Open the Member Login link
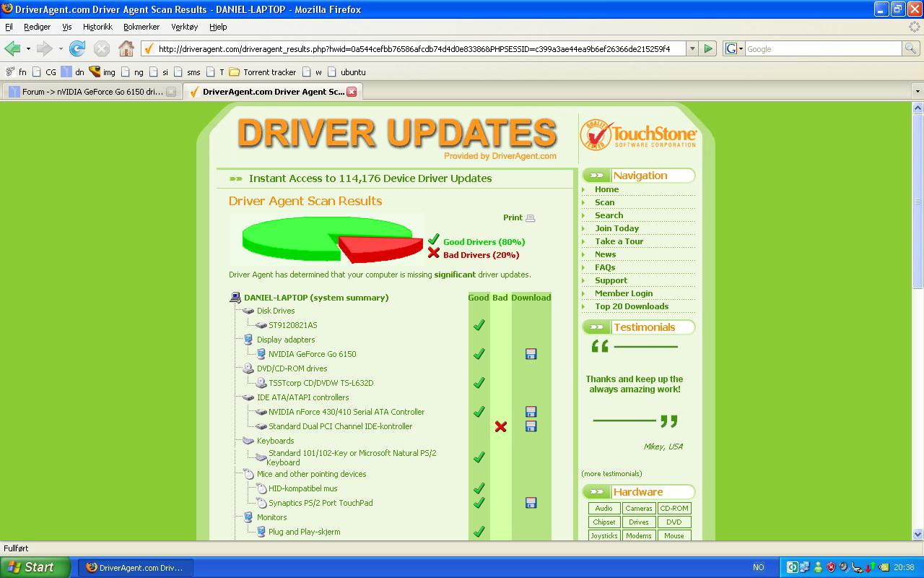The height and width of the screenshot is (578, 924). pyautogui.click(x=624, y=293)
